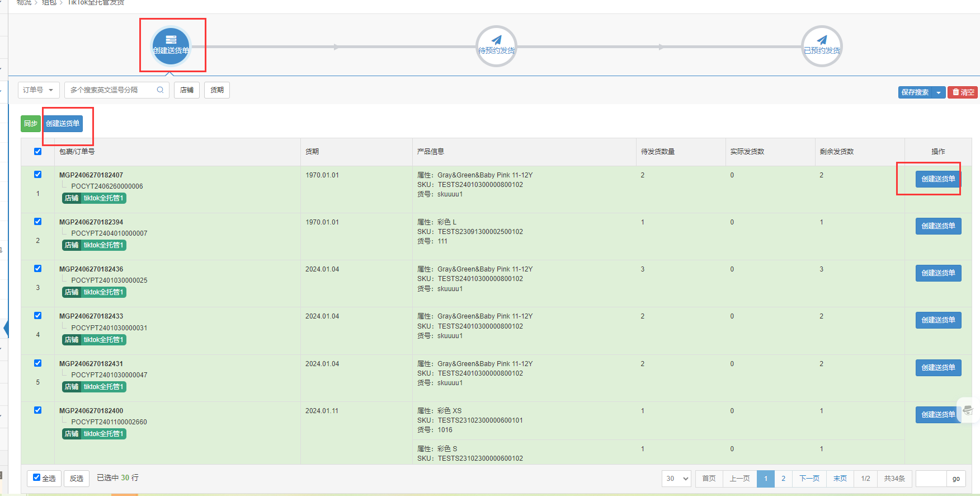The height and width of the screenshot is (496, 980).
Task: Create delivery note for MGP2406270182433
Action: point(938,320)
